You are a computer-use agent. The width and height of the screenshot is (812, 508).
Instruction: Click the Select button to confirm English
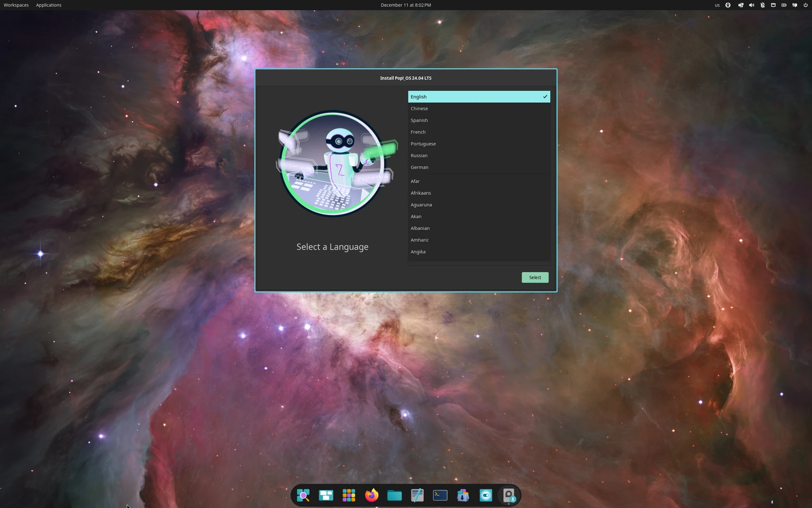[x=534, y=277]
